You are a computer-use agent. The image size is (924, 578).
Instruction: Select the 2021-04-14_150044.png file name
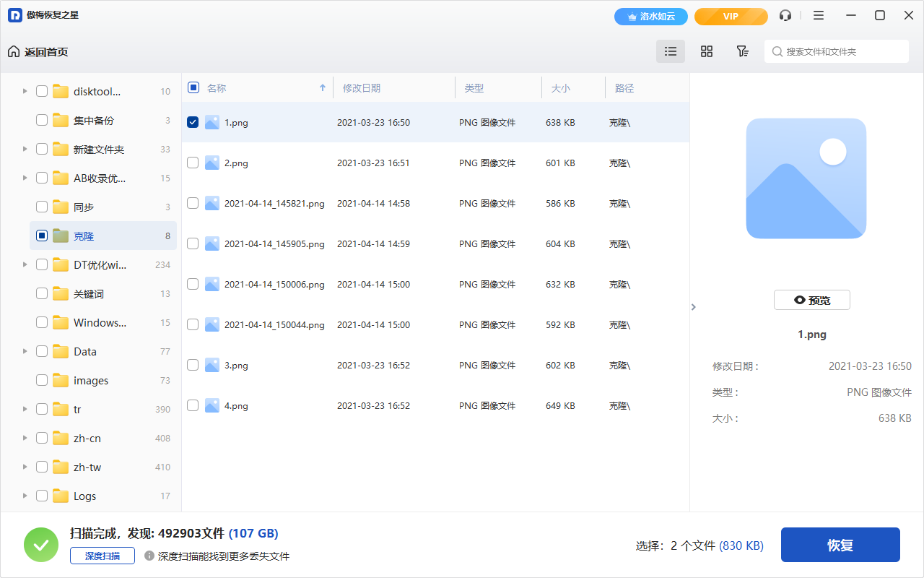coord(274,325)
